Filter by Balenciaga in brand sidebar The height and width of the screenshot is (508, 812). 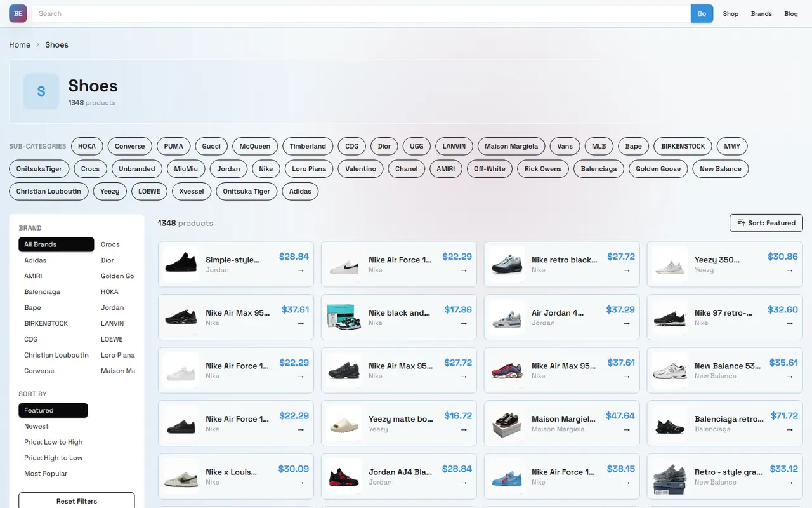coord(56,292)
